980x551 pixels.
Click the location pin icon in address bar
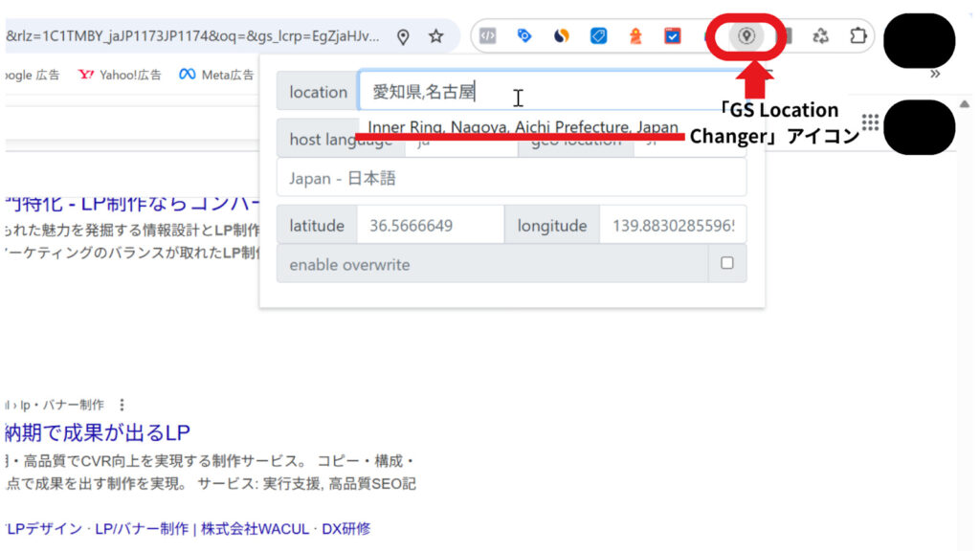point(403,36)
